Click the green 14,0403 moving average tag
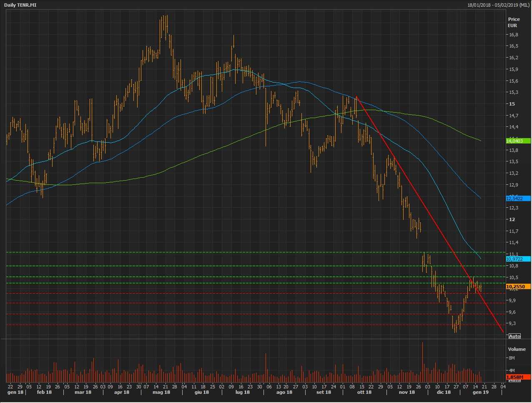Screen dimensions: 532x403 (518, 141)
